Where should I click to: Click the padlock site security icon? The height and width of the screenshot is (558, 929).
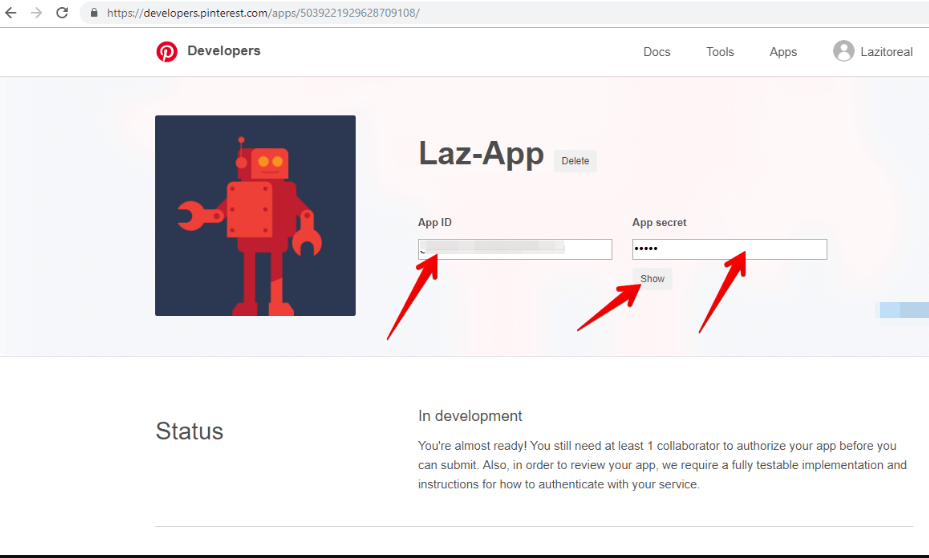click(94, 12)
